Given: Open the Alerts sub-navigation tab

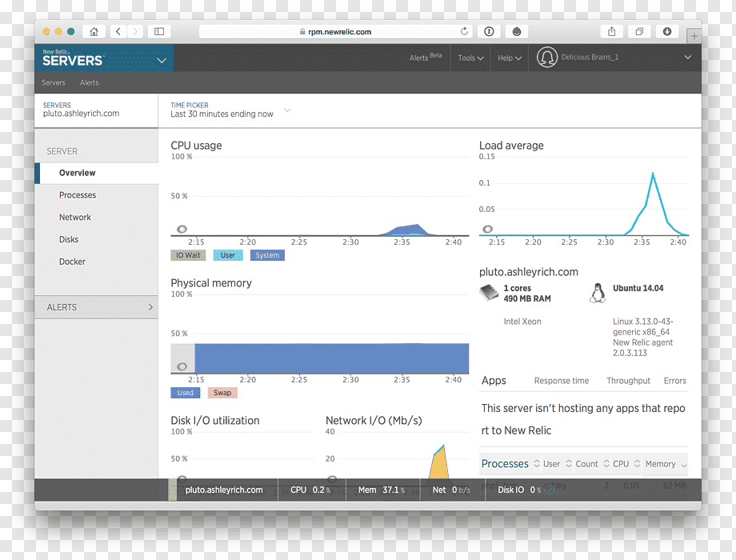Looking at the screenshot, I should tap(89, 82).
